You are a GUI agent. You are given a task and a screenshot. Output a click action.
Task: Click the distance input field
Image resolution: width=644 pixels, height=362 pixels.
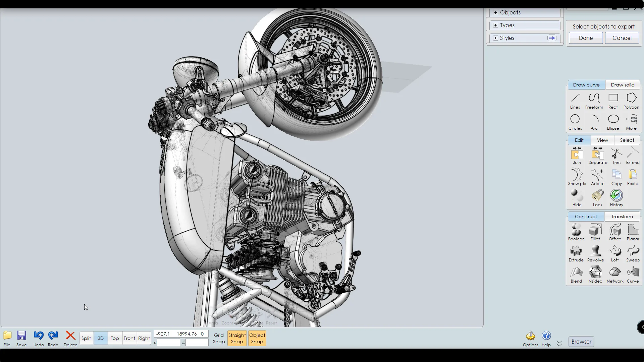click(168, 343)
